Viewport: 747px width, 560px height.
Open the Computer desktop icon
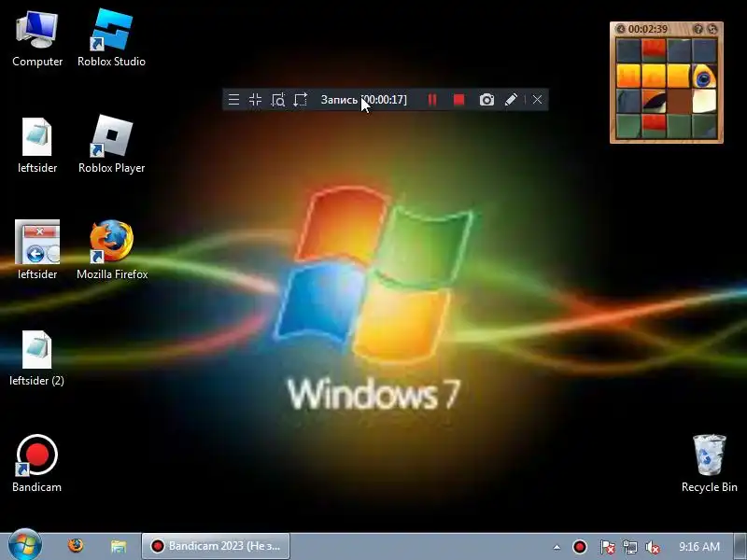(37, 39)
